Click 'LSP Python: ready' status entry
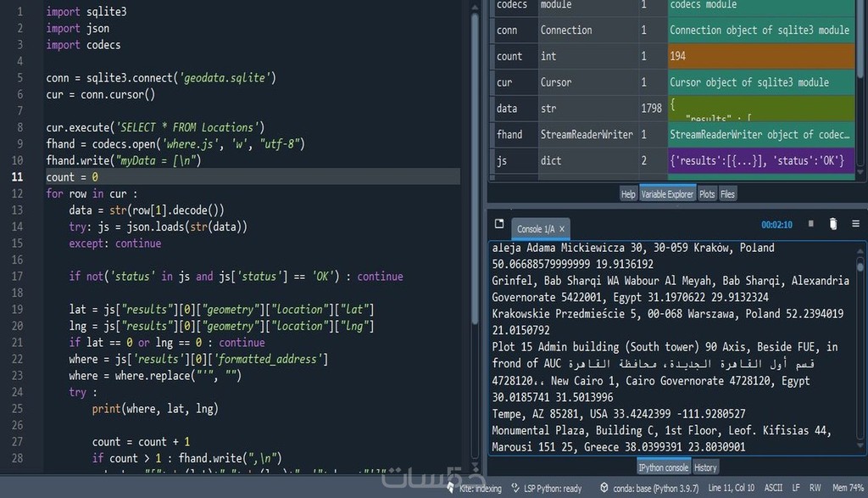Screen dimensions: 868x498 tap(553, 488)
